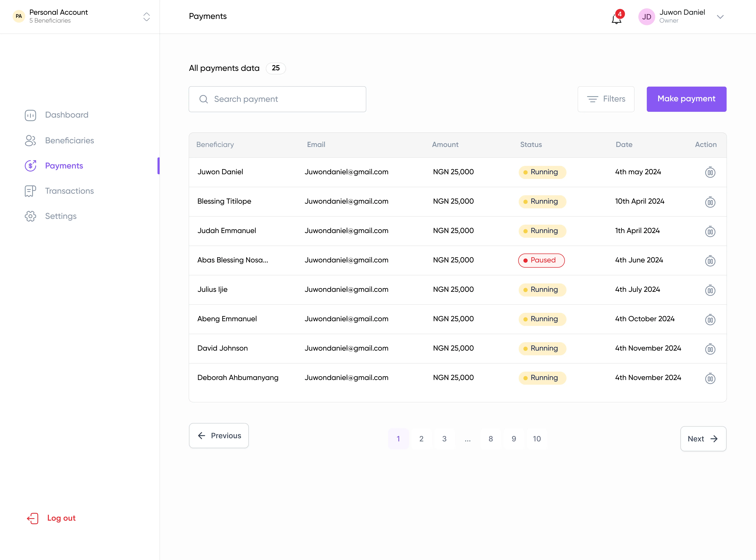Click Running status for Juwon Daniel

[x=542, y=172]
